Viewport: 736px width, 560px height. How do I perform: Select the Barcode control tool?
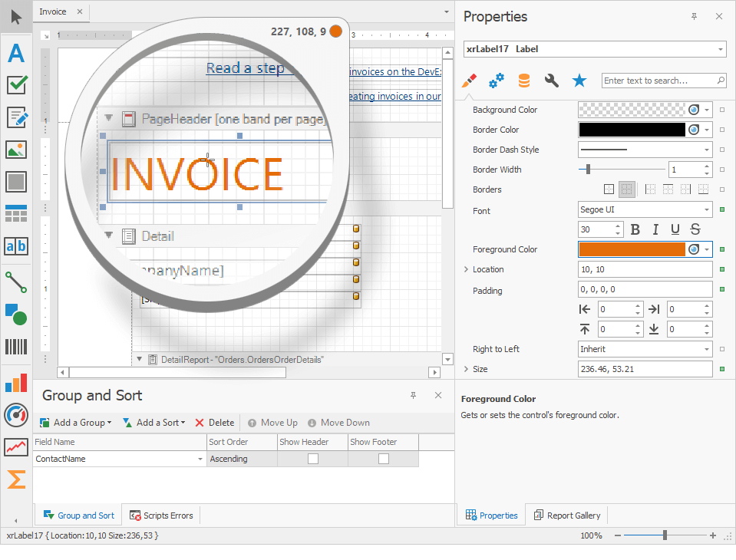coord(16,347)
